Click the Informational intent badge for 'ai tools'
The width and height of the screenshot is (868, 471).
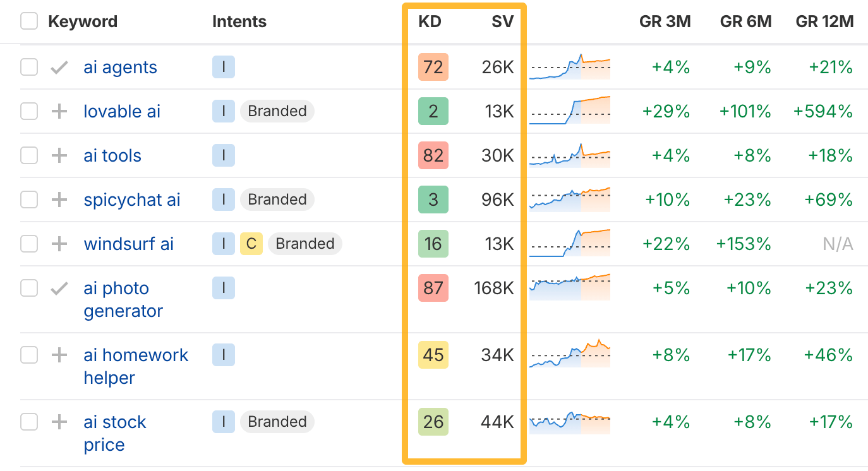point(223,155)
